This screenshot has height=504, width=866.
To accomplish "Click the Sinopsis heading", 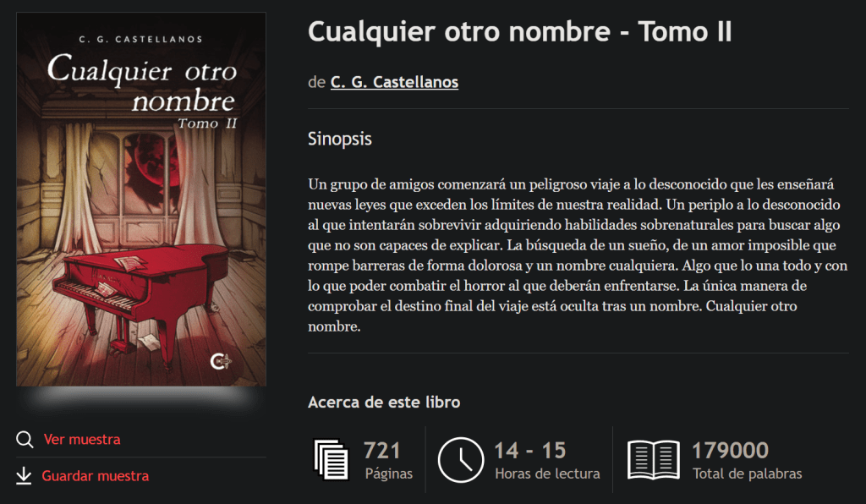I will pos(340,139).
